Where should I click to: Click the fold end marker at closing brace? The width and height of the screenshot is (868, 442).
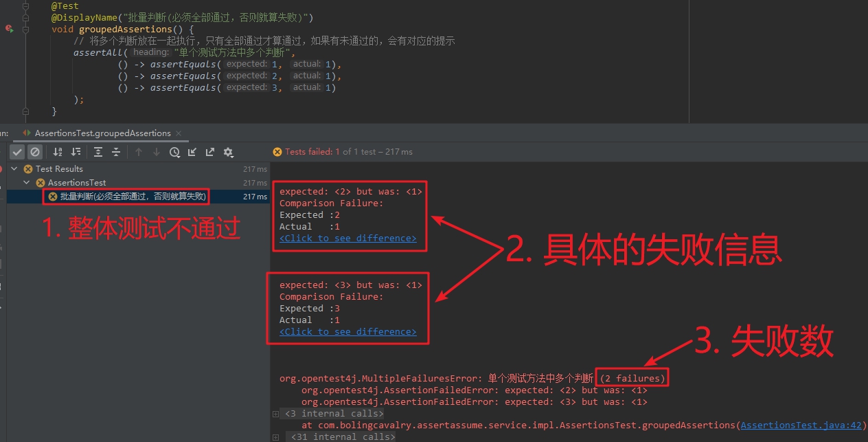point(25,111)
